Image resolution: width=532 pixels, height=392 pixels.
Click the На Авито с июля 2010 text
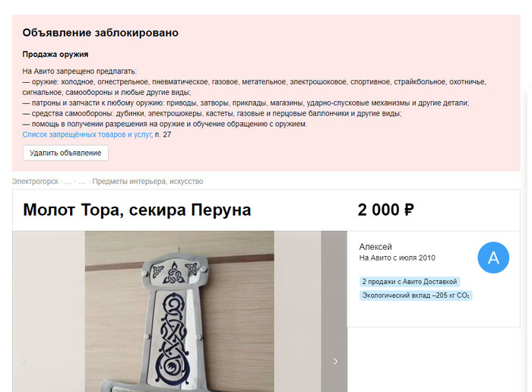[x=397, y=258]
